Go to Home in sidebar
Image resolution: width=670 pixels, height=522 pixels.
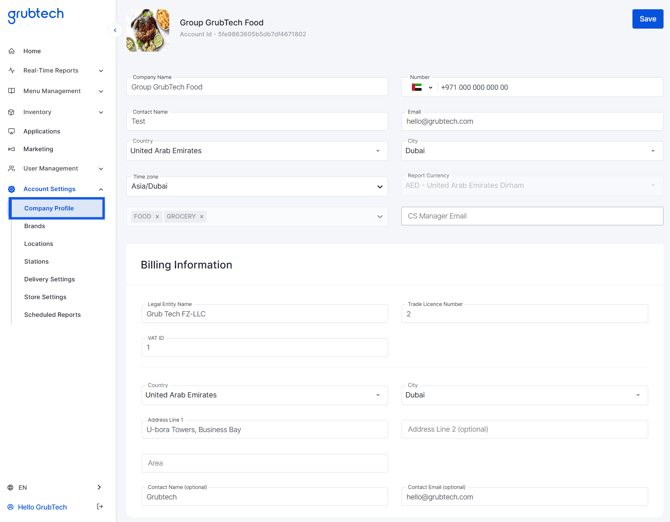pyautogui.click(x=32, y=51)
